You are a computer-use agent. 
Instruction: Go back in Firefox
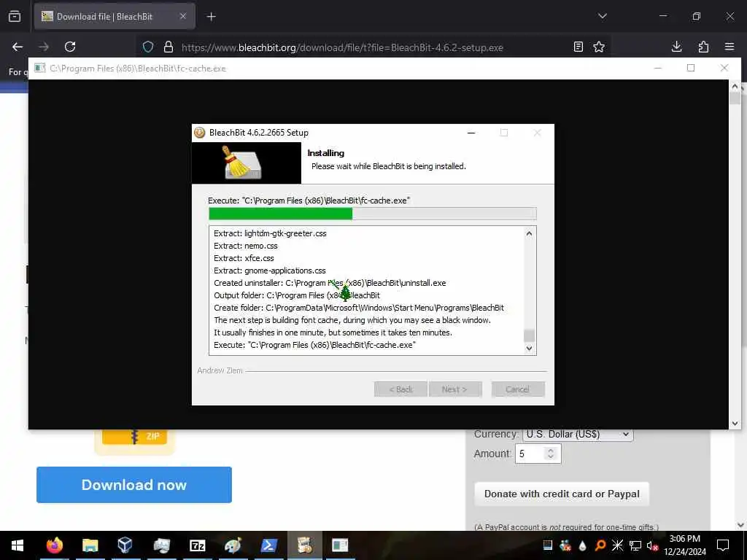(x=18, y=47)
